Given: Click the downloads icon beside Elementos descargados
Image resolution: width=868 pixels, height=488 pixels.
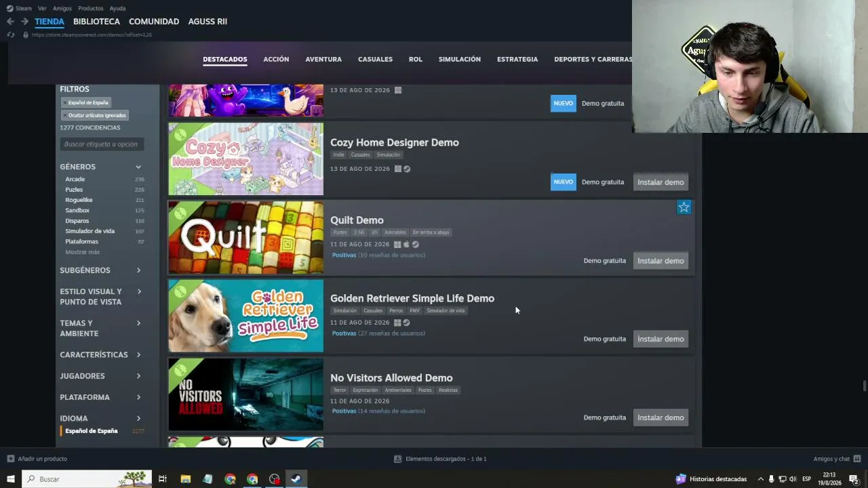Looking at the screenshot, I should 398,459.
